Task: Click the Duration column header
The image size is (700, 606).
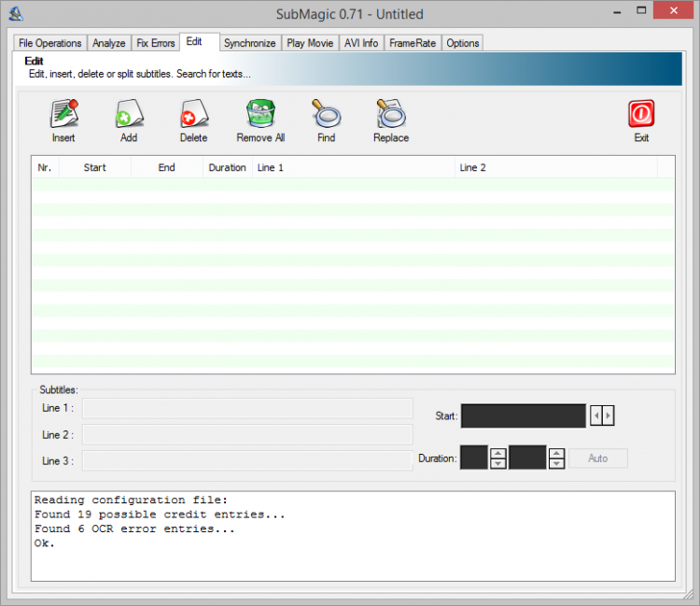Action: (x=227, y=167)
